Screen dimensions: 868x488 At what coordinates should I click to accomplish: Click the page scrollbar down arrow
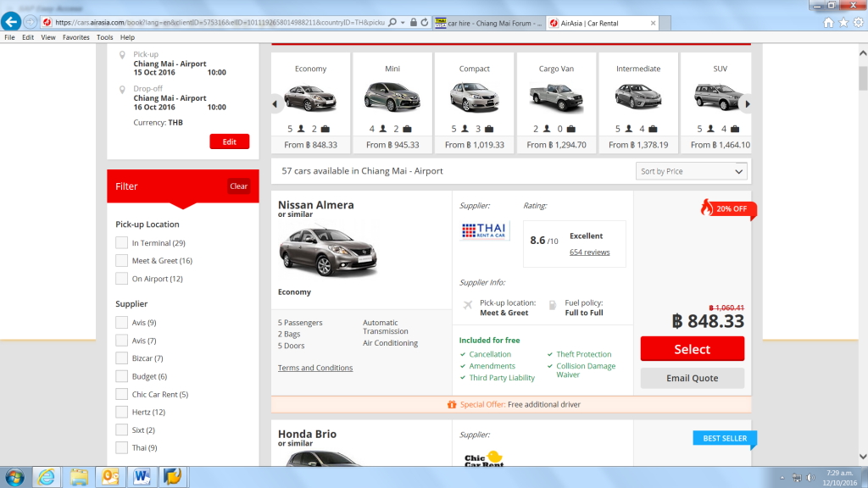862,457
